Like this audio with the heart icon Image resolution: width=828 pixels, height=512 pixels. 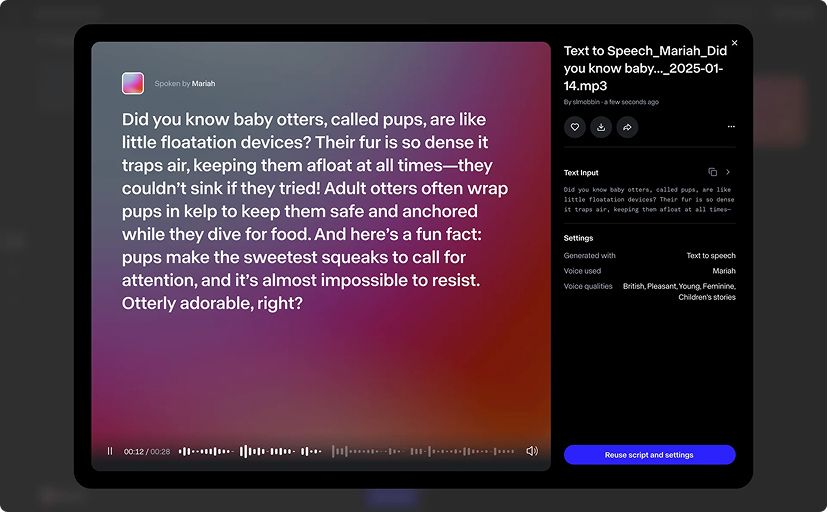[x=575, y=127]
